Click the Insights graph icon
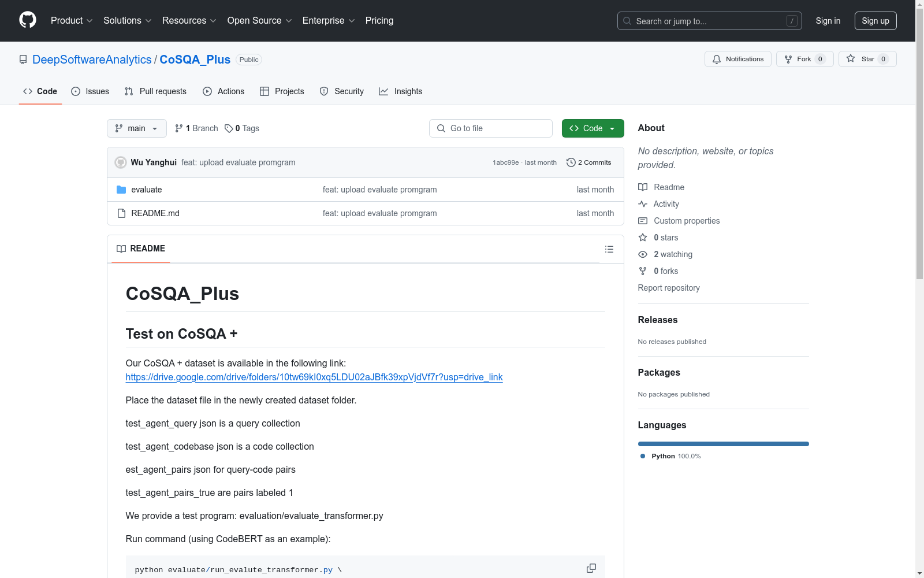 point(383,91)
